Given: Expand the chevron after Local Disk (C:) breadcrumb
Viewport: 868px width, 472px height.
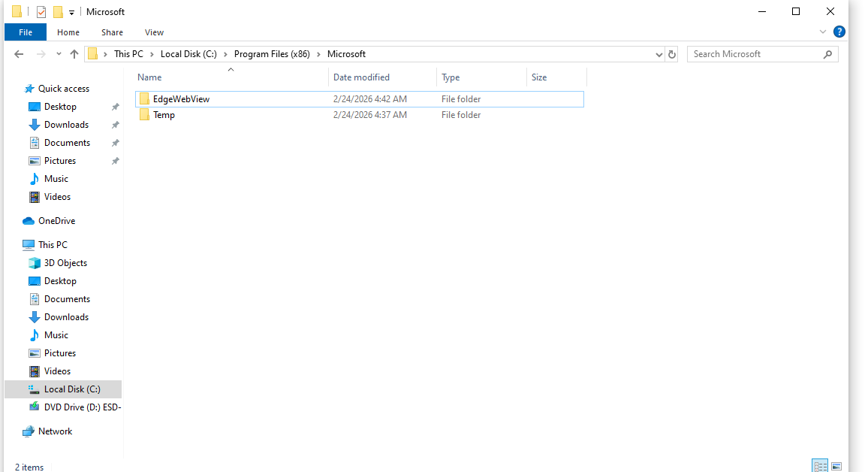Looking at the screenshot, I should click(225, 54).
